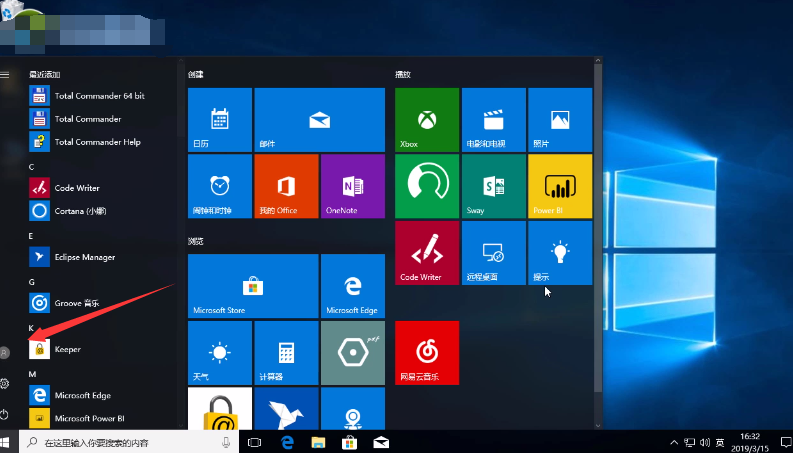The width and height of the screenshot is (793, 453).
Task: Launch Keeper from the app list
Action: [101, 349]
